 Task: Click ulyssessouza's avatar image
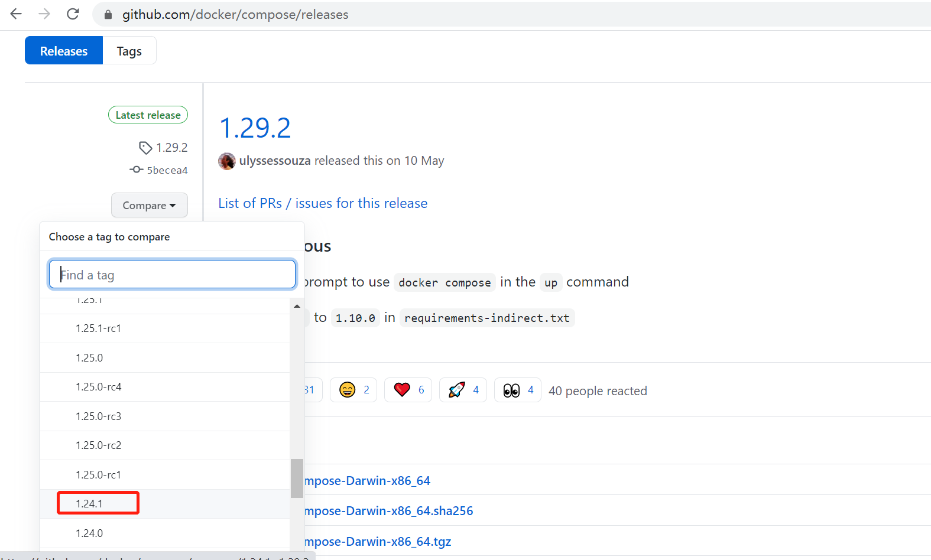click(227, 161)
